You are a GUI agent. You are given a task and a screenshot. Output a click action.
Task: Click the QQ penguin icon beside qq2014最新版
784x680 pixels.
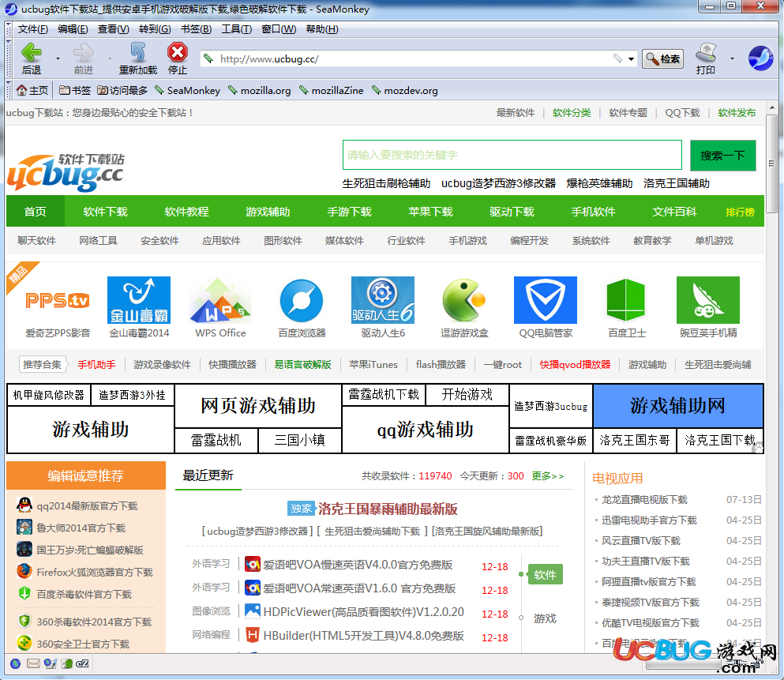(24, 505)
